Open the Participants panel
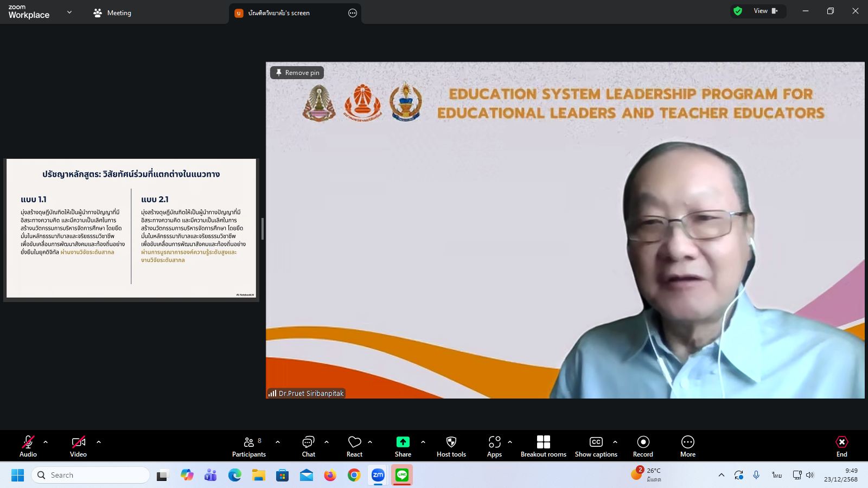 coord(249,446)
